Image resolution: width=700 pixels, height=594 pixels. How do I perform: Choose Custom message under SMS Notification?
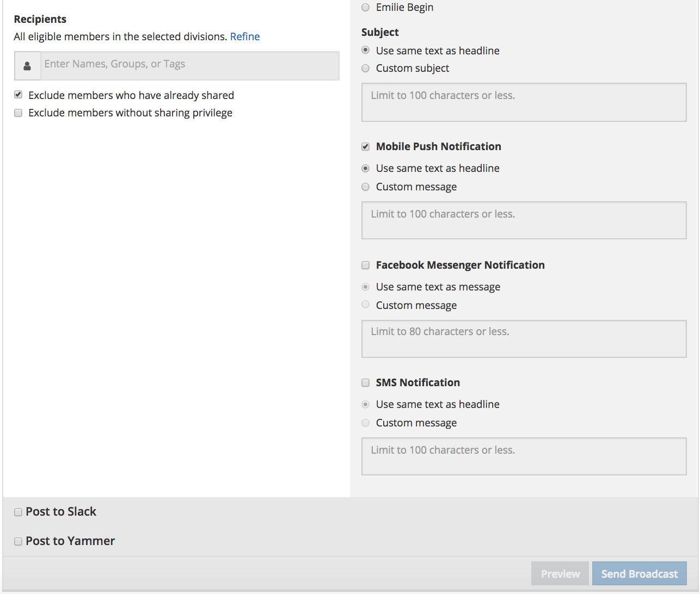tap(366, 423)
